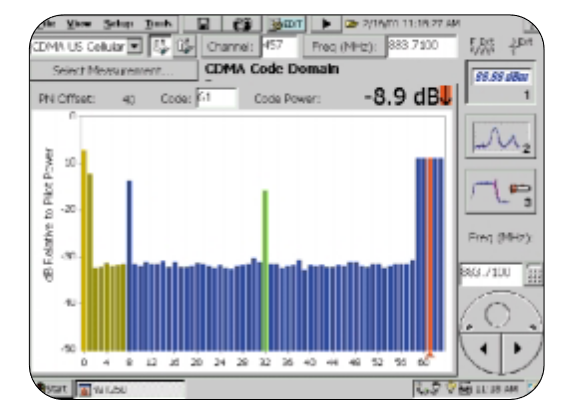Click the right arrow step button
Image resolution: width=565 pixels, height=409 pixels.
[x=517, y=348]
